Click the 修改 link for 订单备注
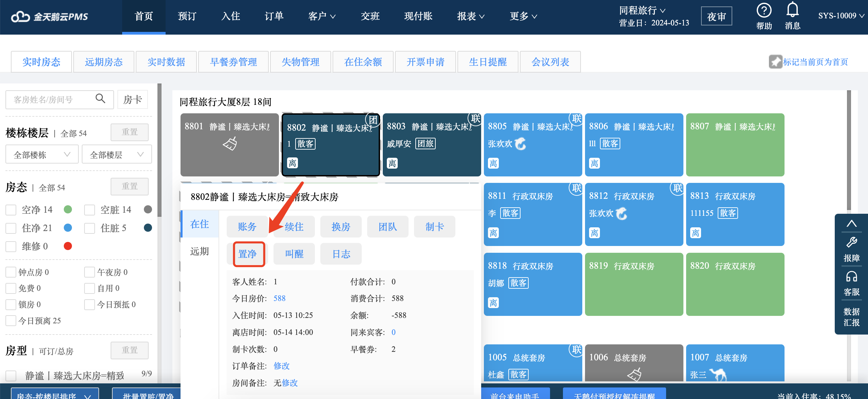Screen dimensions: 868x399 282,366
